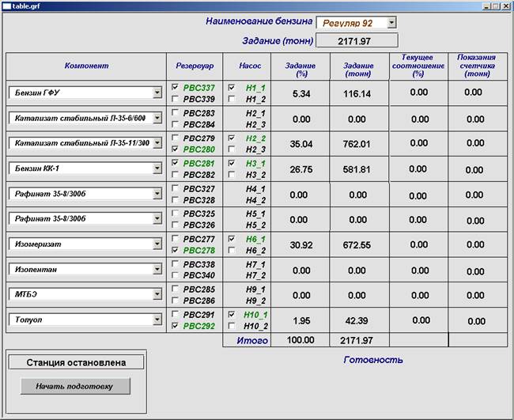Check the PBC285 reservoir for МТБЭ
The image size is (514, 420).
[176, 289]
